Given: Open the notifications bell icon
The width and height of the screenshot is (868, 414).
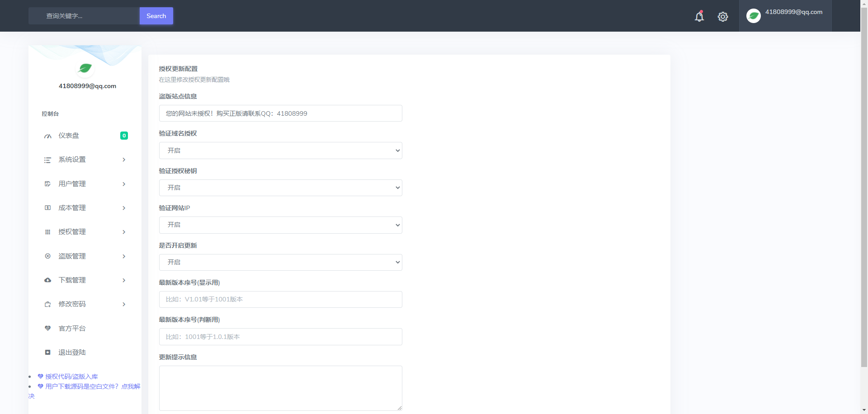Looking at the screenshot, I should point(699,16).
